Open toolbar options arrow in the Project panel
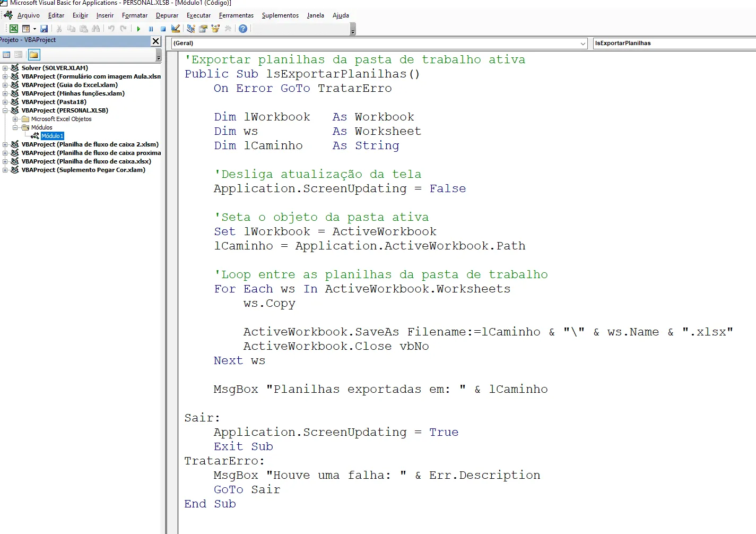The image size is (756, 534). click(x=159, y=55)
